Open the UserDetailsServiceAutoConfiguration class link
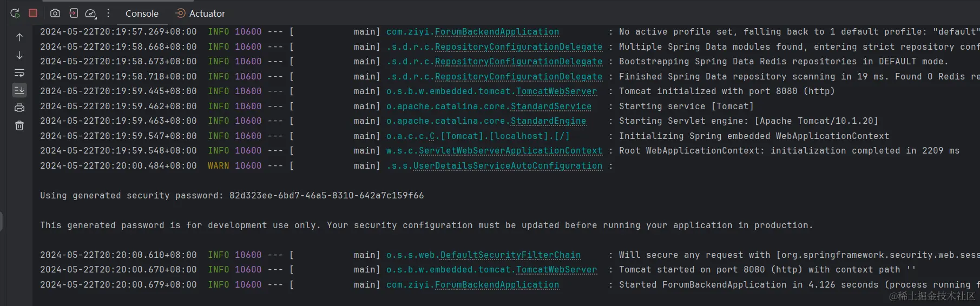 point(508,166)
